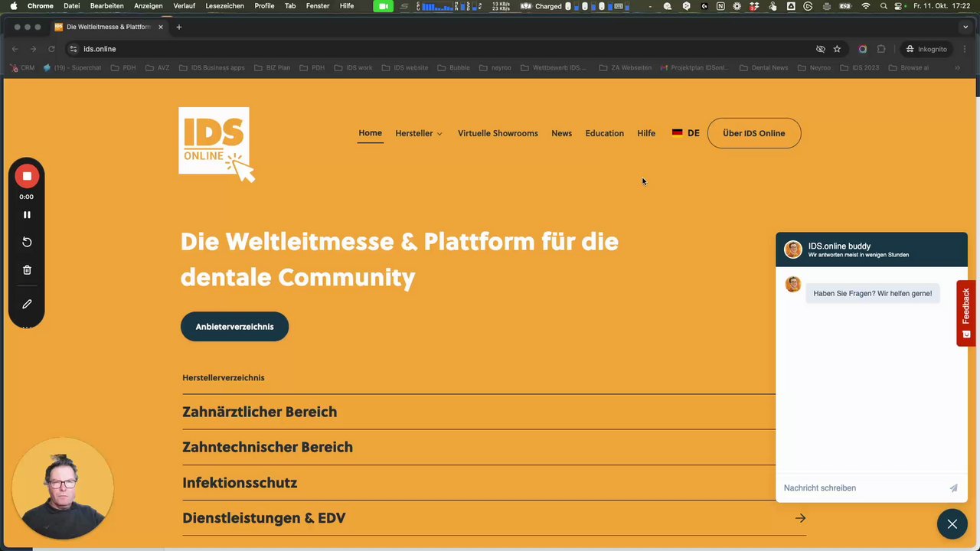The height and width of the screenshot is (551, 980).
Task: Go to the Home nav item
Action: (x=370, y=133)
